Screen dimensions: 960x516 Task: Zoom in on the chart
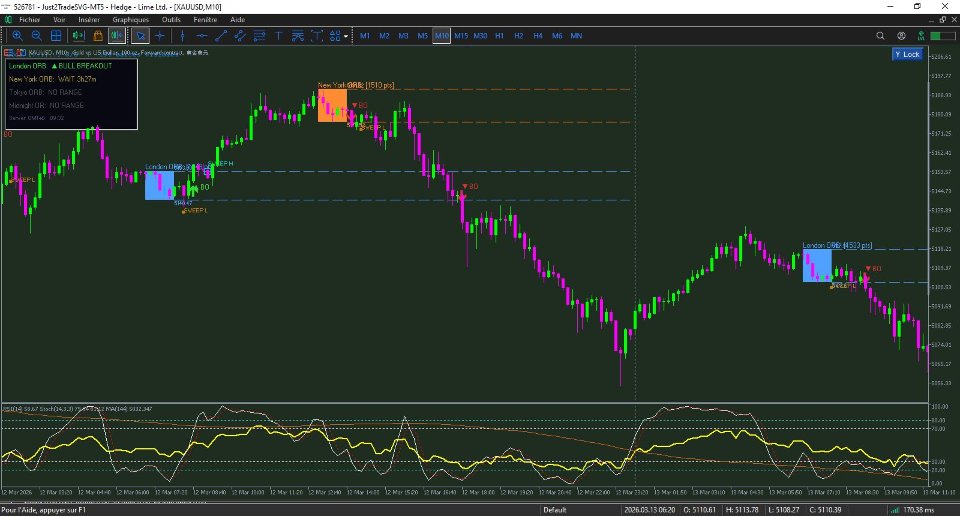(x=17, y=36)
